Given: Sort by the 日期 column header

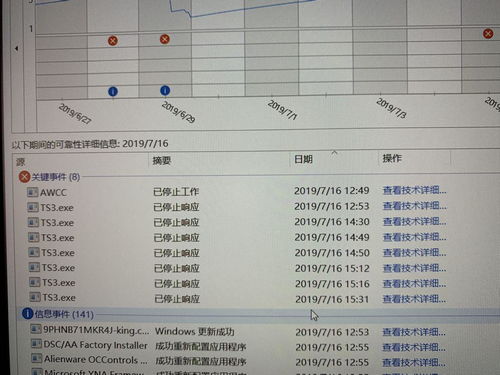Looking at the screenshot, I should (x=303, y=159).
